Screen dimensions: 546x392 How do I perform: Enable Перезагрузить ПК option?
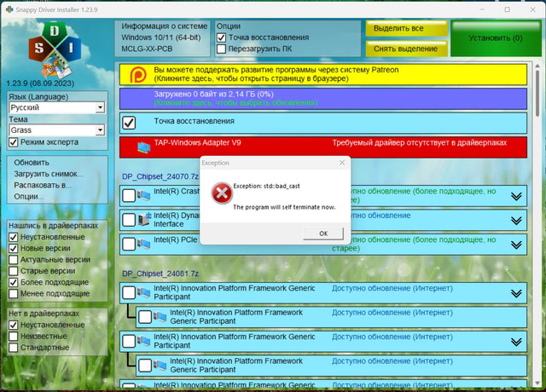pyautogui.click(x=221, y=49)
